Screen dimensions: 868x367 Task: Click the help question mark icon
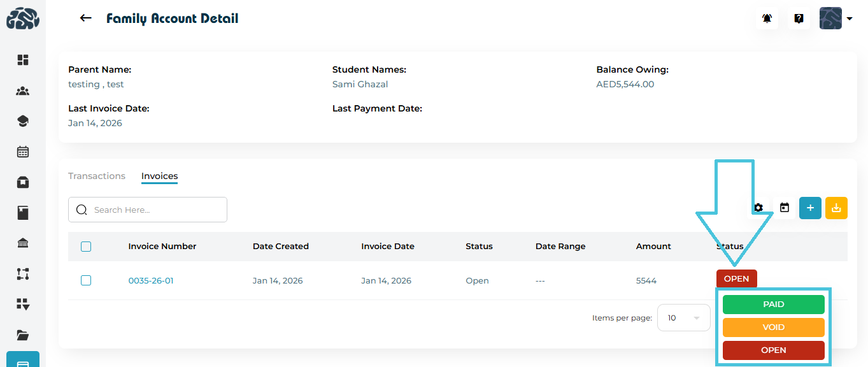799,18
